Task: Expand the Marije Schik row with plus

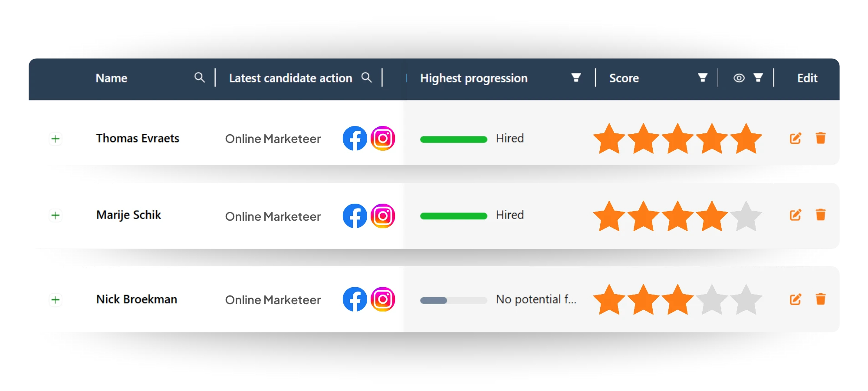Action: (56, 215)
